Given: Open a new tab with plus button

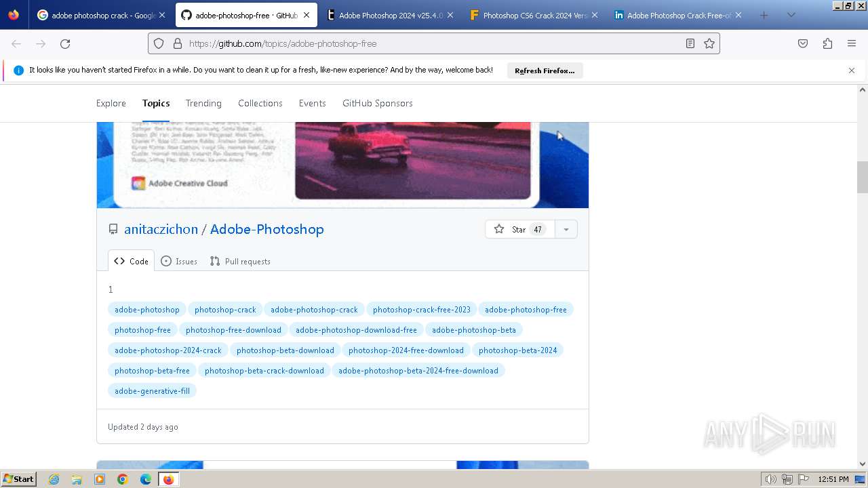Looking at the screenshot, I should [764, 15].
